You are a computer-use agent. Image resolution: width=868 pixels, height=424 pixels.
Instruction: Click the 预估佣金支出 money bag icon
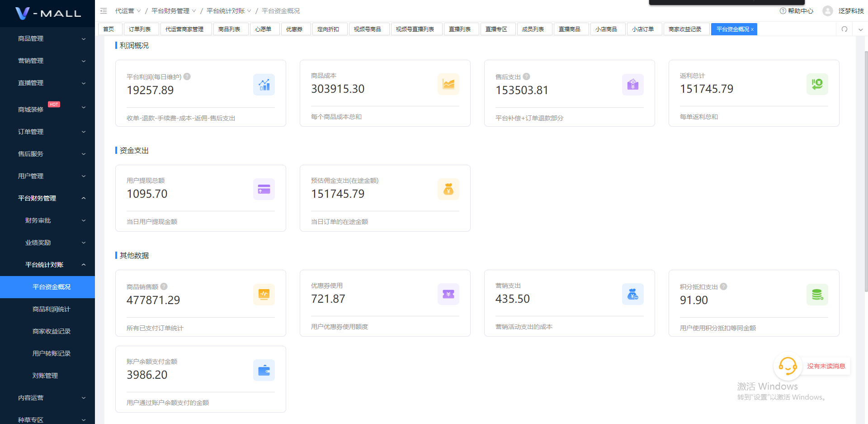coord(448,189)
